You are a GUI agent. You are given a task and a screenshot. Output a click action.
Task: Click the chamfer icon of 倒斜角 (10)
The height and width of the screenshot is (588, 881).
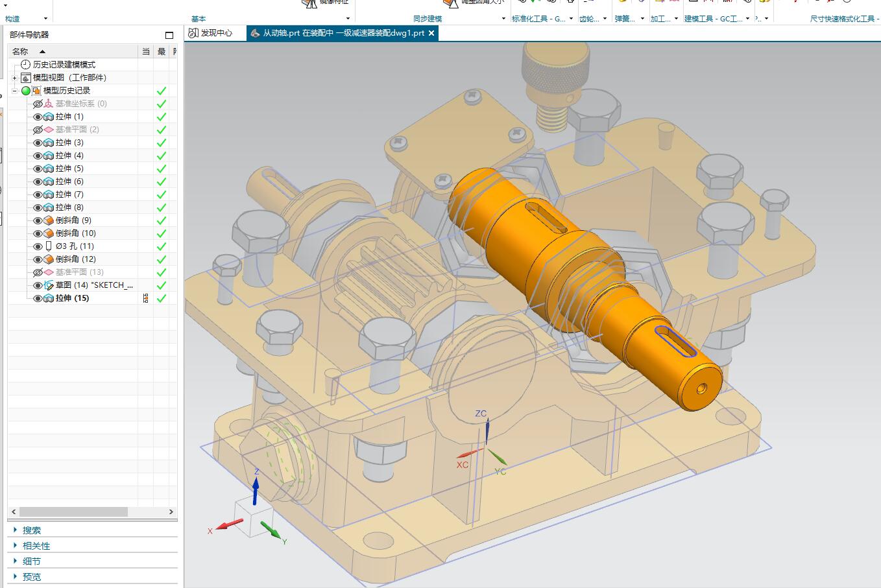[49, 233]
